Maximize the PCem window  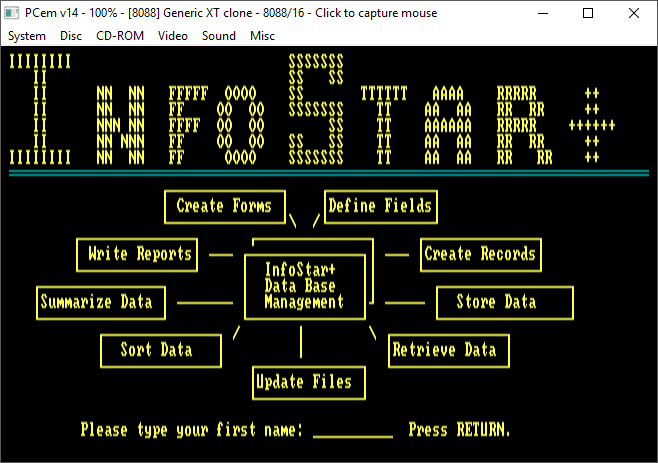click(588, 13)
